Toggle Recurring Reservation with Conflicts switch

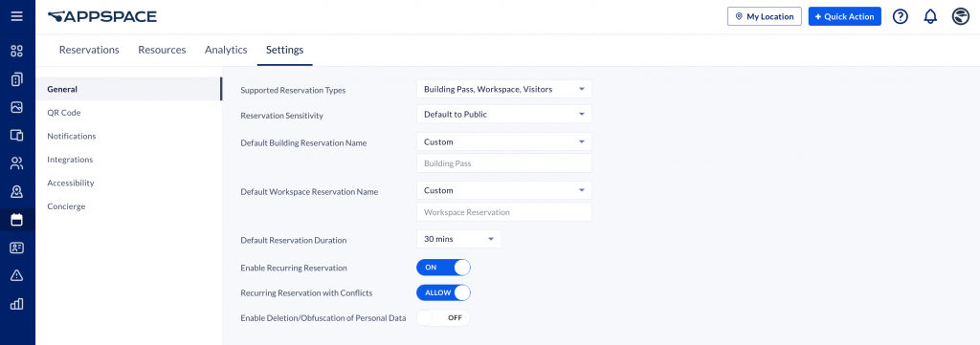(x=443, y=292)
